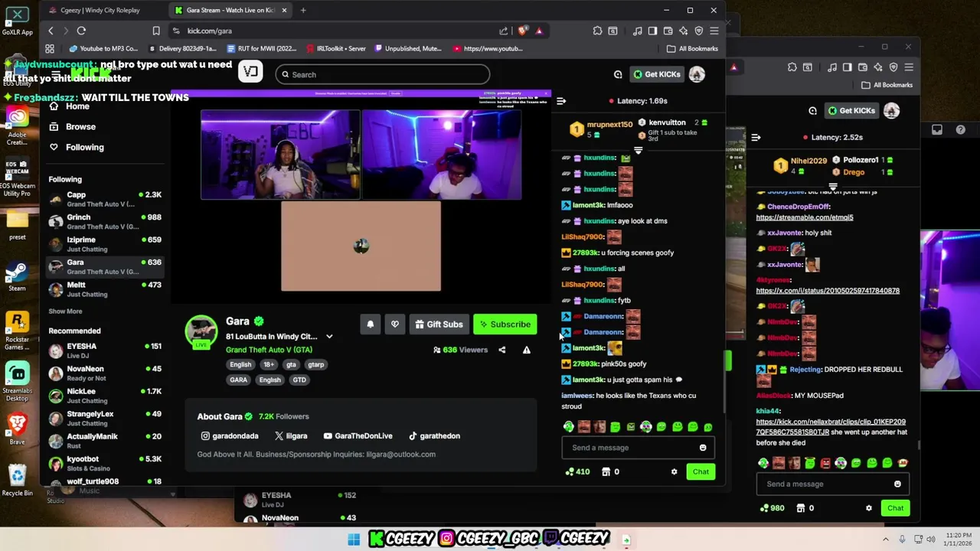Image resolution: width=980 pixels, height=551 pixels.
Task: Open chat settings gear beside 410 points
Action: (674, 472)
